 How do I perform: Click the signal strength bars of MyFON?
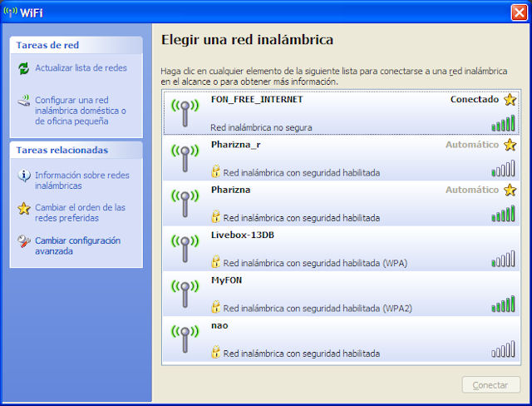[x=503, y=304]
